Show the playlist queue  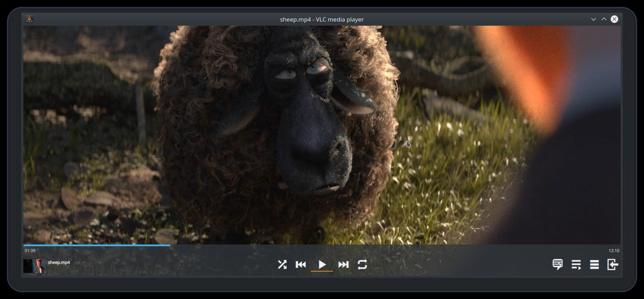(x=576, y=264)
